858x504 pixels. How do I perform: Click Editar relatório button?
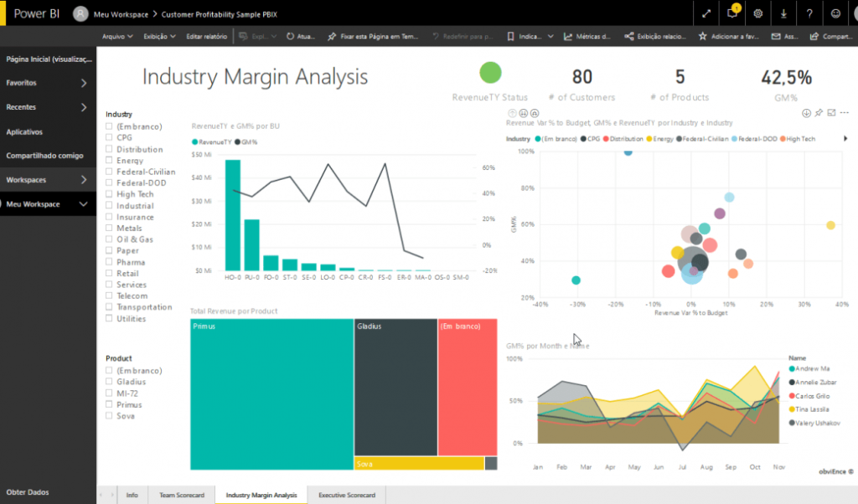(x=206, y=36)
